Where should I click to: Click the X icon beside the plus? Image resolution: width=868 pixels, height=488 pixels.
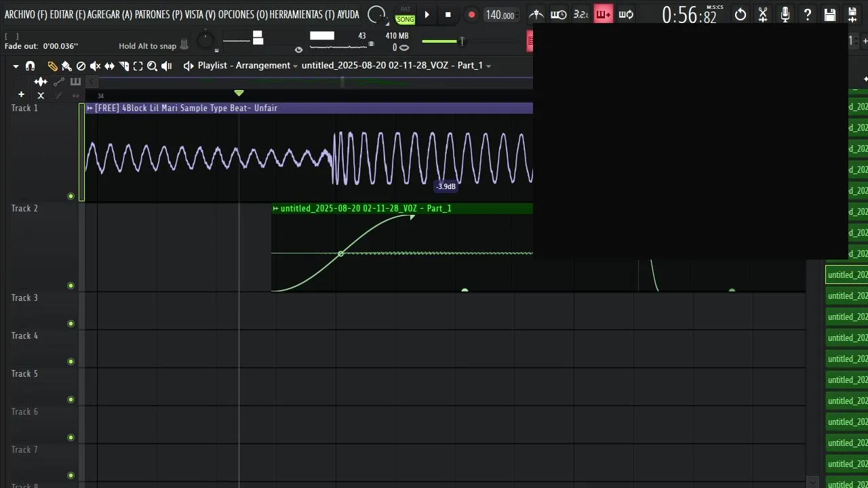[x=41, y=96]
